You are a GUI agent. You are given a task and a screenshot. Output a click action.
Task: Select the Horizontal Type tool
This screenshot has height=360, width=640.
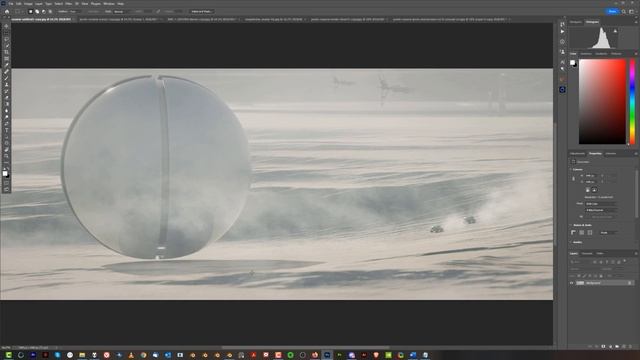click(6, 131)
